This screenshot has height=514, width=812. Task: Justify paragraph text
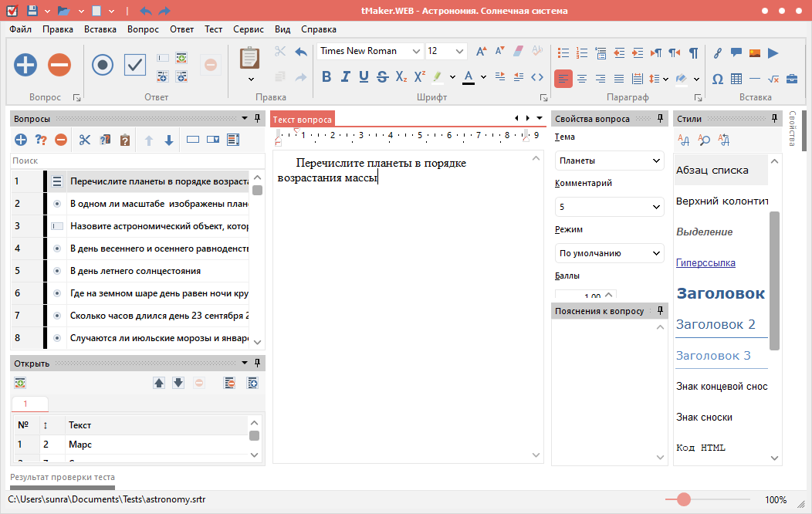point(619,79)
